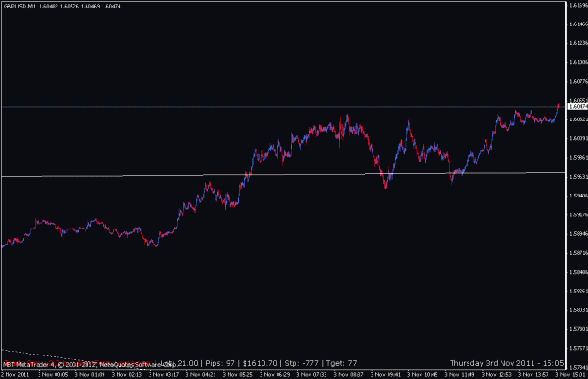Screen dimensions: 588x379
Task: Click the 1.6146 price axis label
Action: tap(579, 24)
